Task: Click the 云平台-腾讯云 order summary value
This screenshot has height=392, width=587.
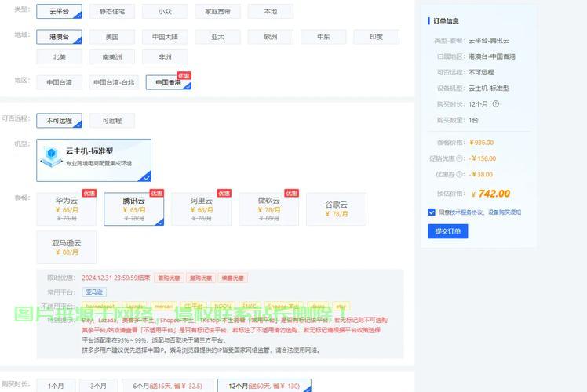Action: [489, 41]
